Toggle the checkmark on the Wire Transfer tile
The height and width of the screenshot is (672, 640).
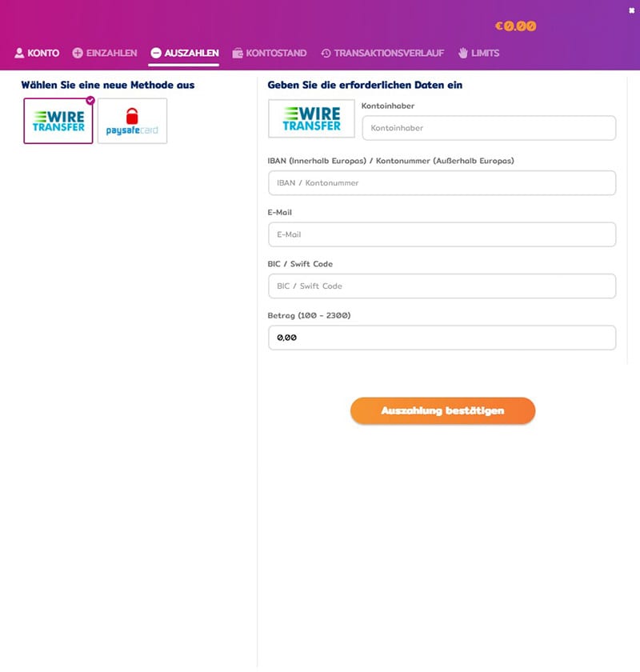click(x=90, y=100)
